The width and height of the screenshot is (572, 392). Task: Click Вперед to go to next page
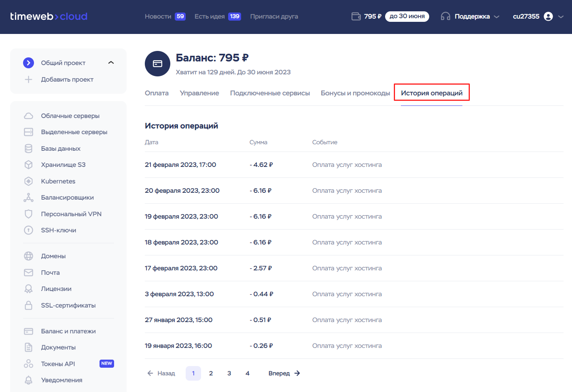click(284, 373)
